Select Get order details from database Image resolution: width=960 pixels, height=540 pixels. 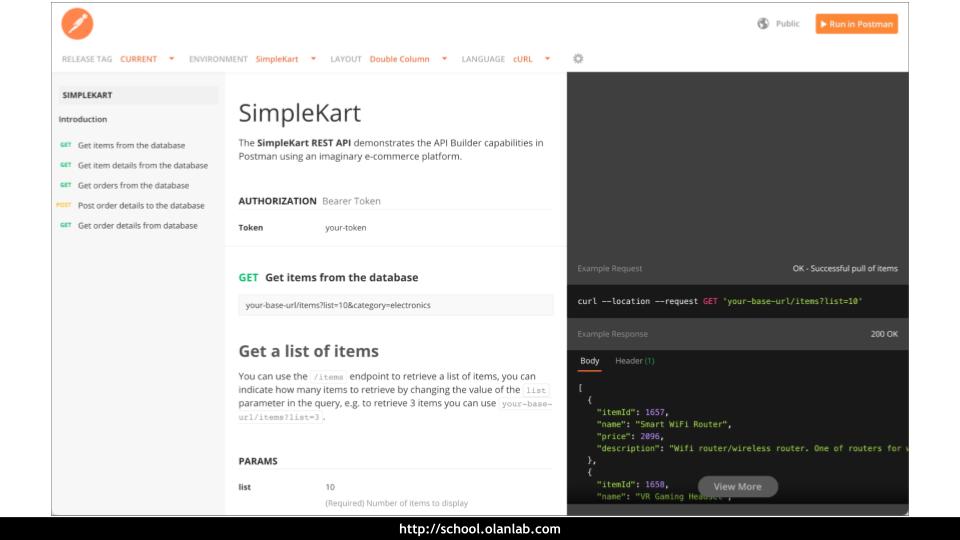(137, 226)
